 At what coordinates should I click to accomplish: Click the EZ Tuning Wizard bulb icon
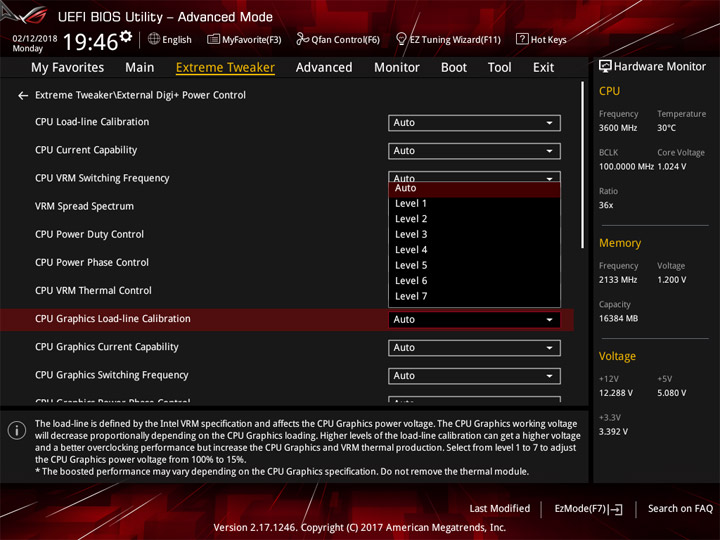[x=401, y=39]
